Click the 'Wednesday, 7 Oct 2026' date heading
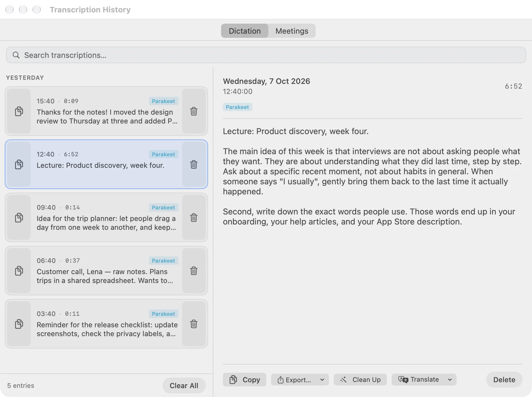532x397 pixels. (266, 81)
